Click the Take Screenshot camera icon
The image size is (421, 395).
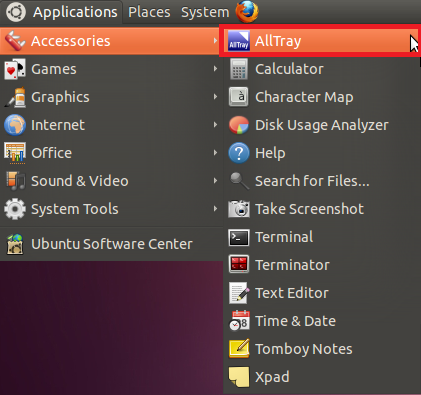coord(239,209)
